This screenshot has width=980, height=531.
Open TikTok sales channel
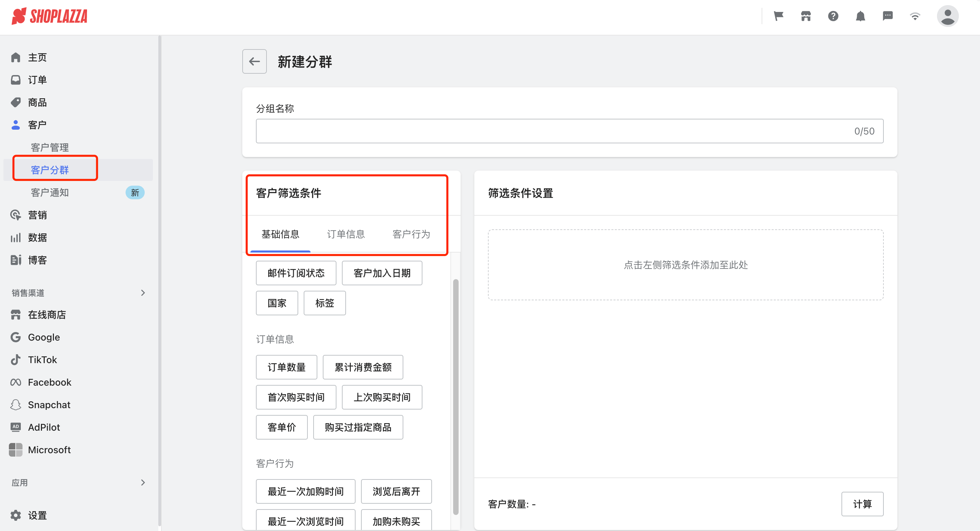[x=42, y=359]
